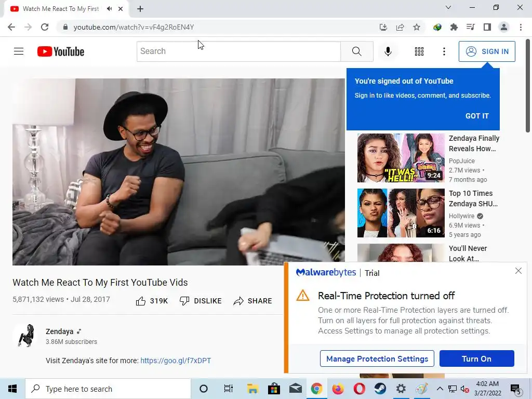Click Manage Protection Settings button

(x=377, y=358)
